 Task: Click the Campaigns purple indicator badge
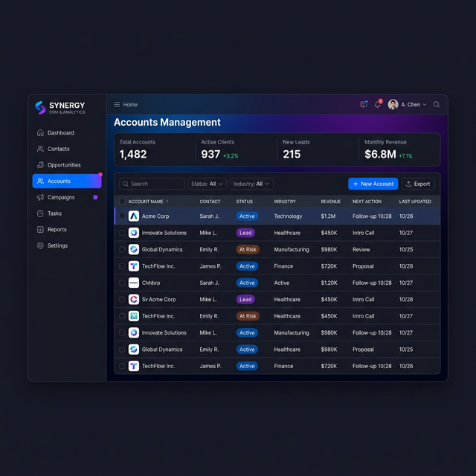coord(95,197)
